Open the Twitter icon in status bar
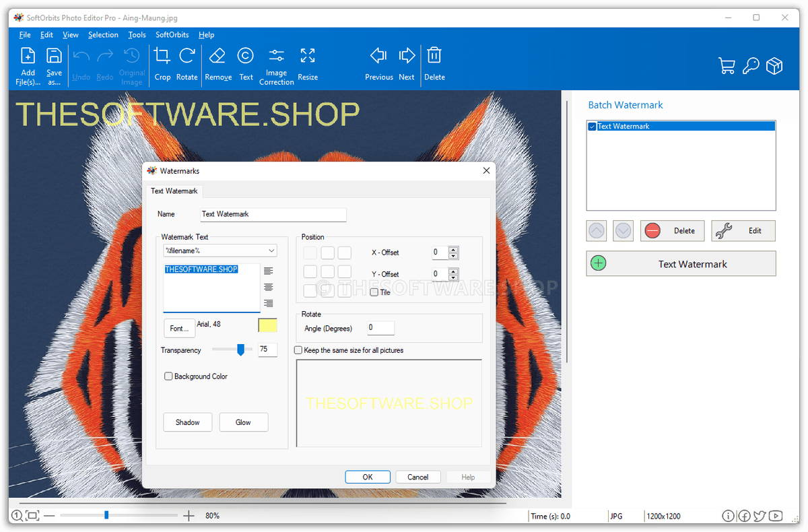This screenshot has height=532, width=808. (760, 516)
